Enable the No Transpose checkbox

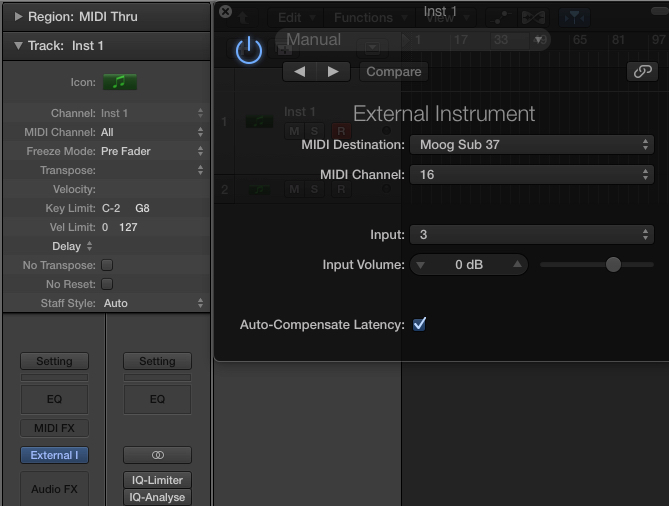click(x=107, y=265)
